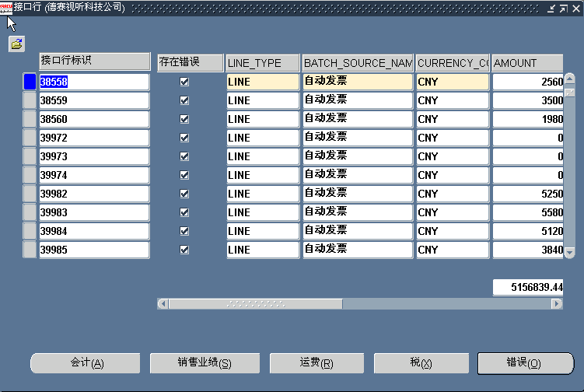The image size is (584, 392).
Task: Click the 接口行标识 column header
Action: 94,61
